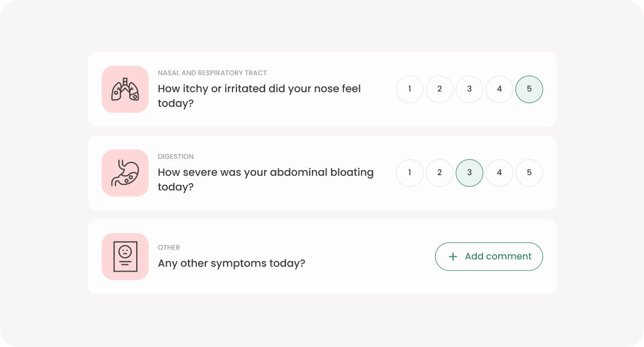Screen dimensions: 644x347
Task: Select rating 1 for abdominal bloating
Action: pos(409,173)
